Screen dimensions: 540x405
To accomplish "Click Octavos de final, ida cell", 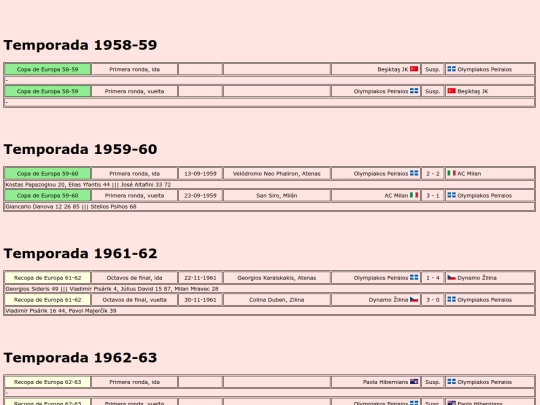I will 134,278.
